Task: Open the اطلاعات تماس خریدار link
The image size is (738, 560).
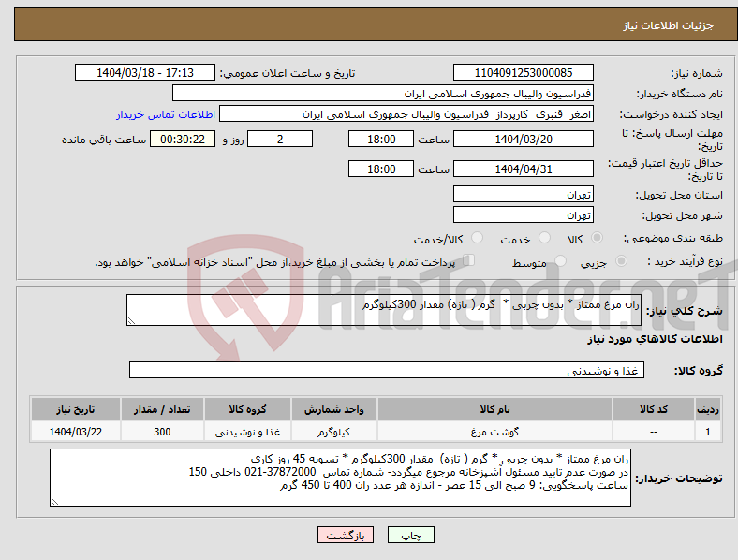Action: pos(166,114)
